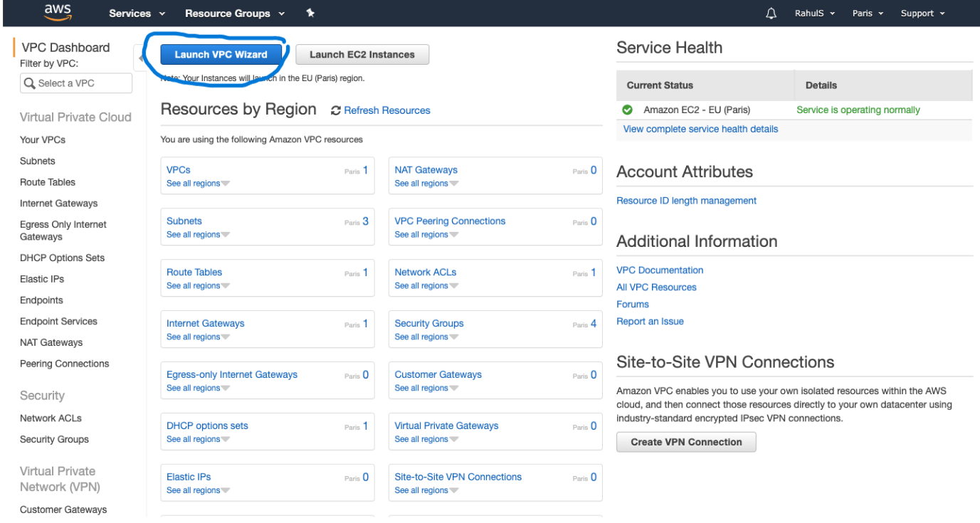Image resolution: width=980 pixels, height=523 pixels.
Task: Open Internet Gateways in the sidebar
Action: (59, 204)
